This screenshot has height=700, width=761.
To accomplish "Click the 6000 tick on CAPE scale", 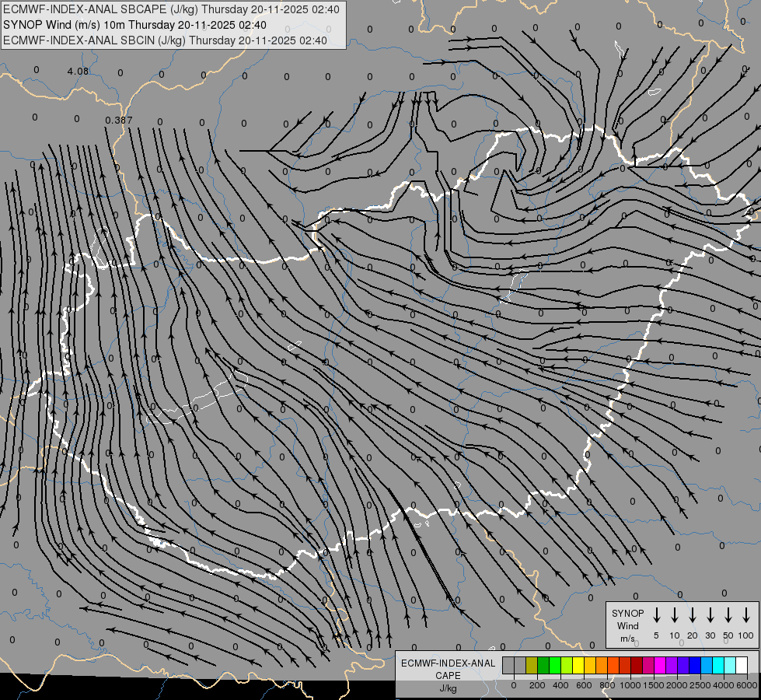I will [747, 685].
